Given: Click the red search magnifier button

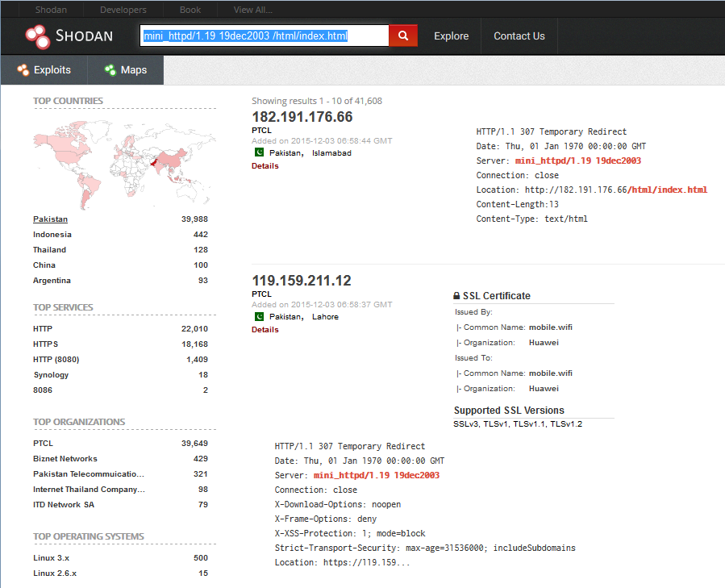Looking at the screenshot, I should click(x=403, y=35).
